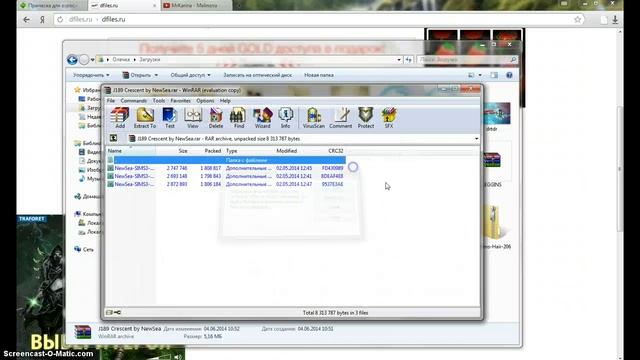Expand the Explorer address bar dropdown arrow

pyautogui.click(x=399, y=60)
